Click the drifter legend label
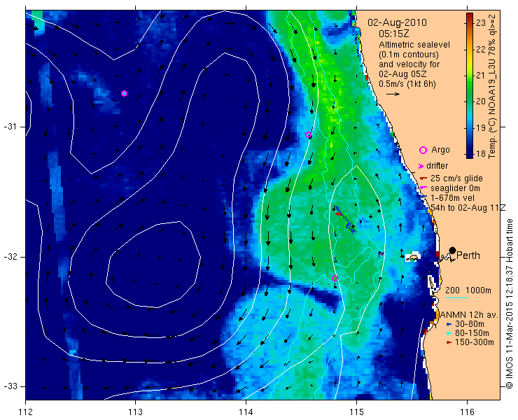 tap(437, 166)
